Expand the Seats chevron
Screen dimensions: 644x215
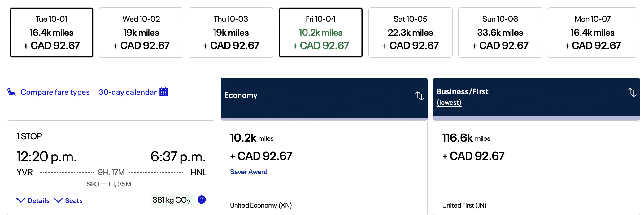click(58, 200)
